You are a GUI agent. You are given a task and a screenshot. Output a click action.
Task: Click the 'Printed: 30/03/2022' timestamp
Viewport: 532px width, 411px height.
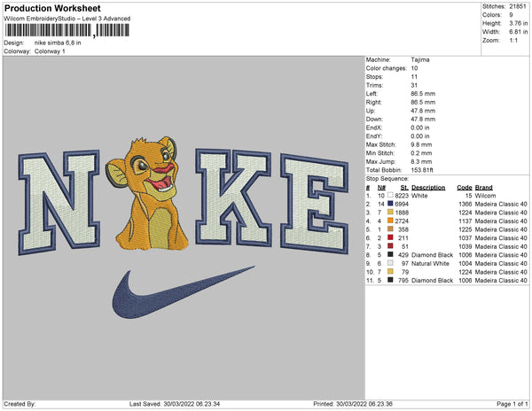(x=353, y=404)
